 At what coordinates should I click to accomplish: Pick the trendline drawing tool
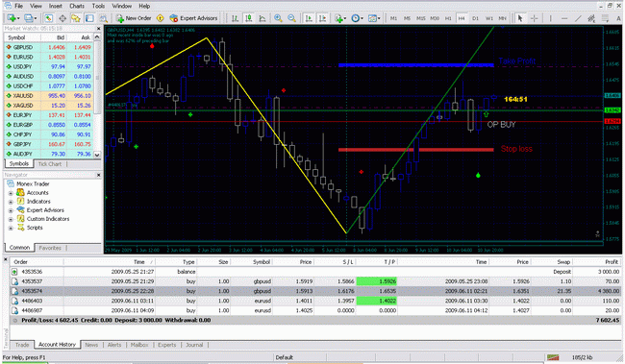click(x=578, y=18)
